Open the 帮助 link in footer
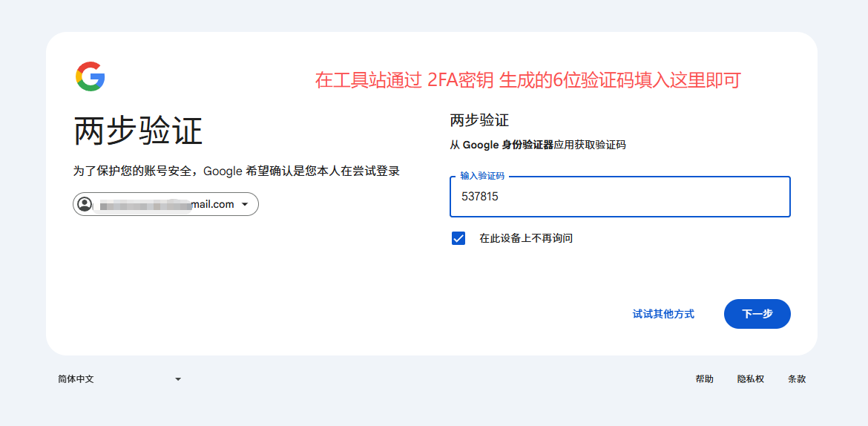The image size is (868, 426). pyautogui.click(x=704, y=379)
